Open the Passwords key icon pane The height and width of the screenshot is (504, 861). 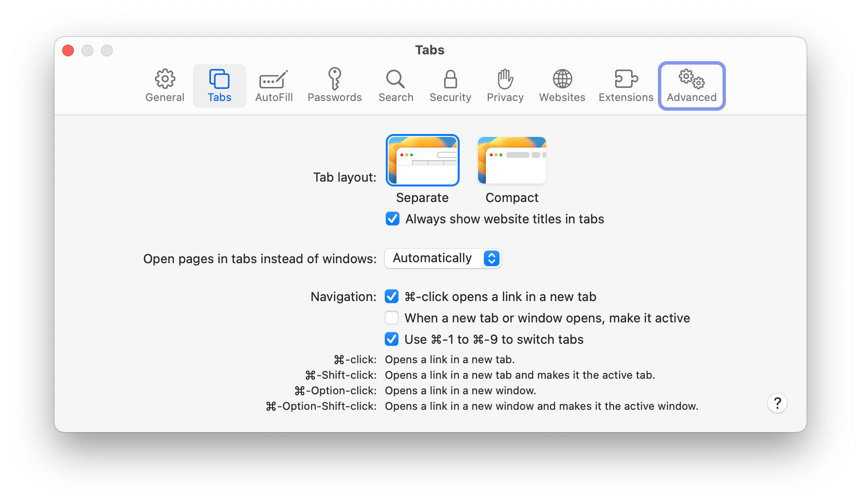(x=335, y=86)
